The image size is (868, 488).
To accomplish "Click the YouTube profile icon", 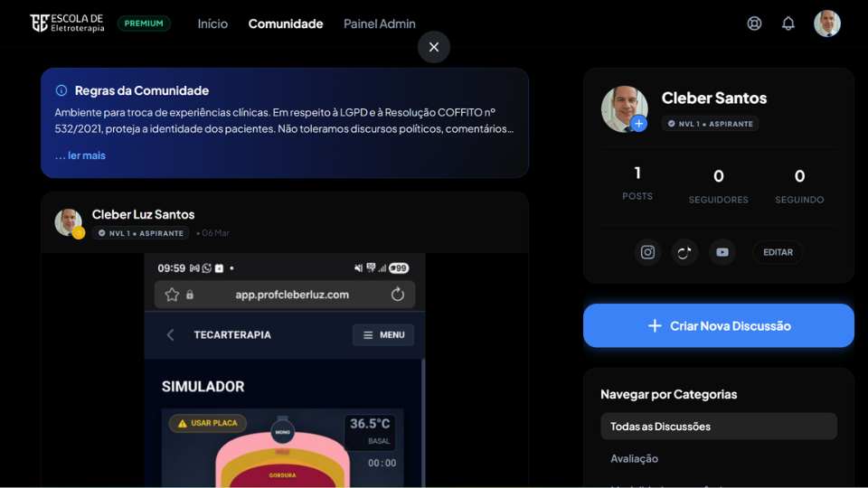I will [722, 252].
